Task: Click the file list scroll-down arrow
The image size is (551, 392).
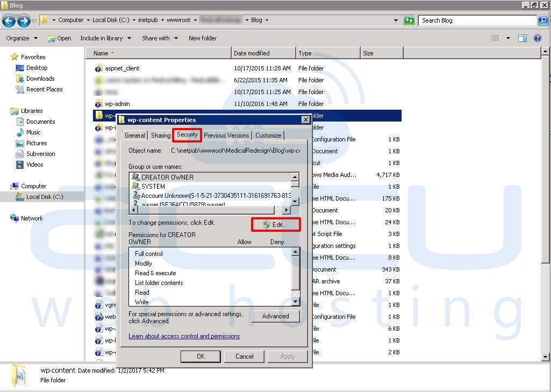Action: [x=546, y=357]
